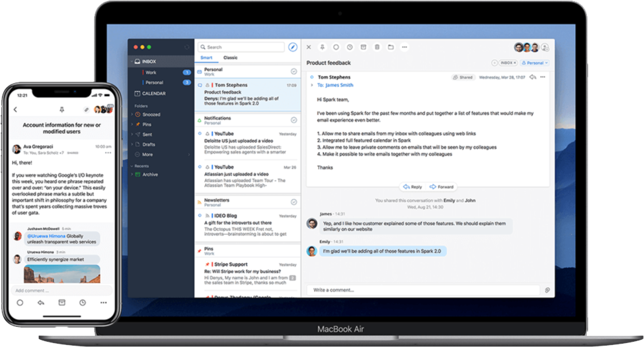This screenshot has width=644, height=347.
Task: Move the email with the folder icon
Action: pyautogui.click(x=391, y=47)
